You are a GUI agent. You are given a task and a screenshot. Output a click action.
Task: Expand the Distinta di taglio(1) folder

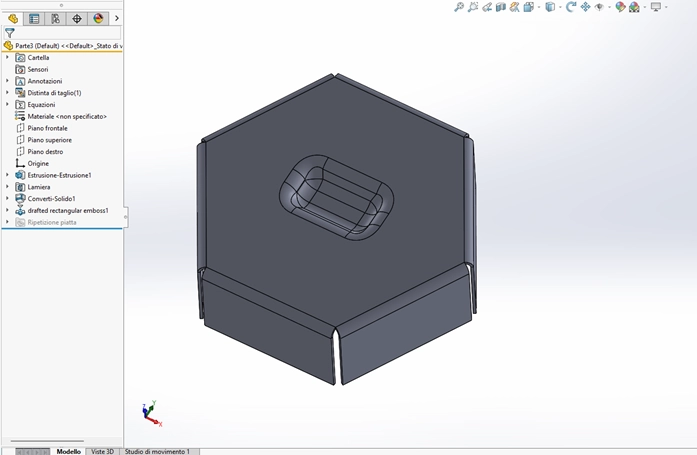(x=8, y=93)
